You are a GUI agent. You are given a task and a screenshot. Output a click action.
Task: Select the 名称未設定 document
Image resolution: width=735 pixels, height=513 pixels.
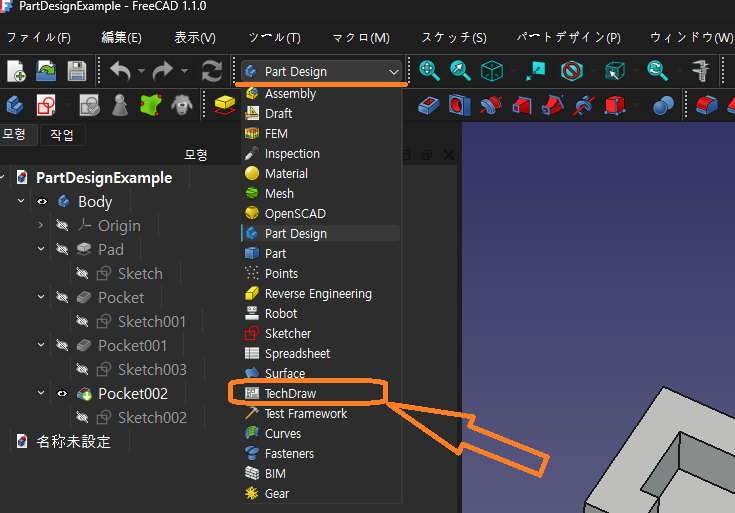click(x=73, y=442)
